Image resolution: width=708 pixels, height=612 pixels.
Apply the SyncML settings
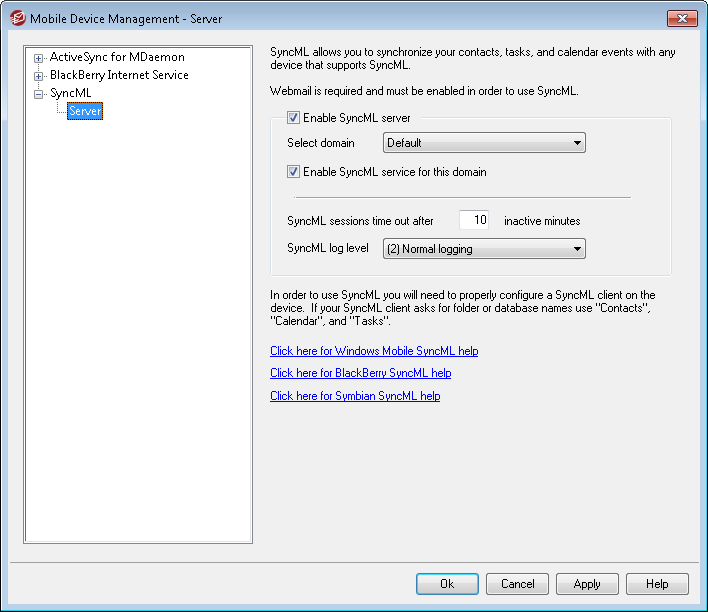point(587,584)
